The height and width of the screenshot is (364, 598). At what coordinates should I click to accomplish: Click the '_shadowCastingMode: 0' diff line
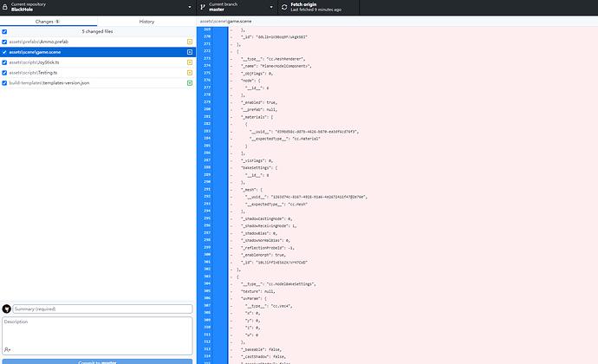click(266, 218)
